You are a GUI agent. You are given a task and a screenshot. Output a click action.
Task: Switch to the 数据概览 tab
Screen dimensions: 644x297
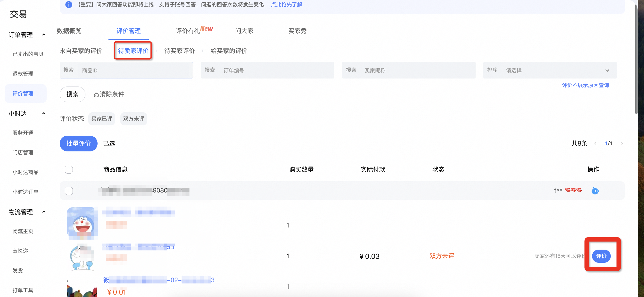click(x=69, y=31)
